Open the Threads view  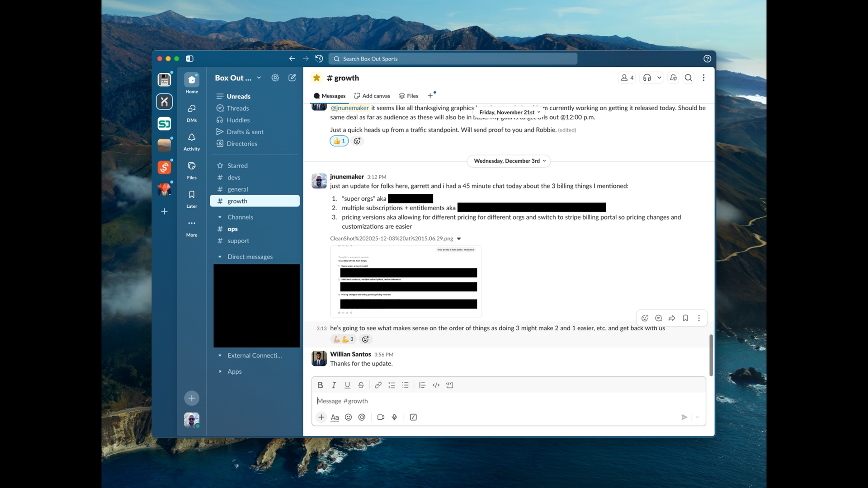(x=237, y=108)
